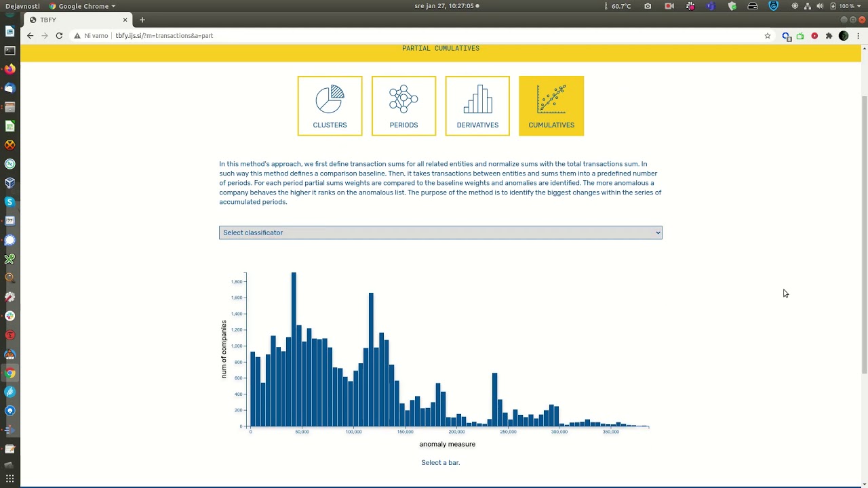Click the 'Ni varno' security indicator
This screenshot has width=868, height=488.
point(91,36)
